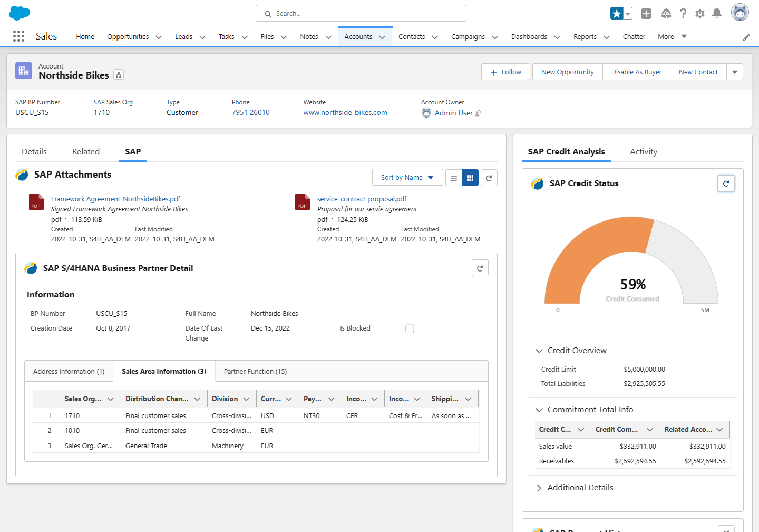
Task: Go to the Home nav item
Action: pos(85,36)
